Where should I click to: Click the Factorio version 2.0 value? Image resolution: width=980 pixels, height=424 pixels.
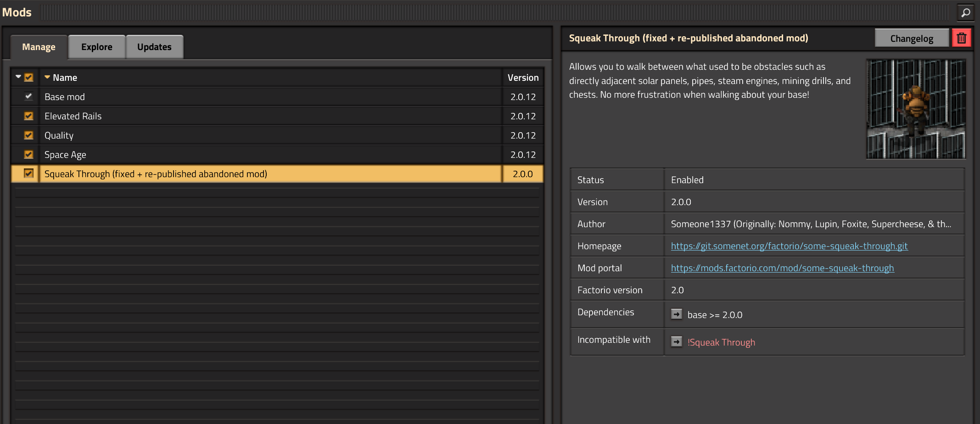pos(677,290)
